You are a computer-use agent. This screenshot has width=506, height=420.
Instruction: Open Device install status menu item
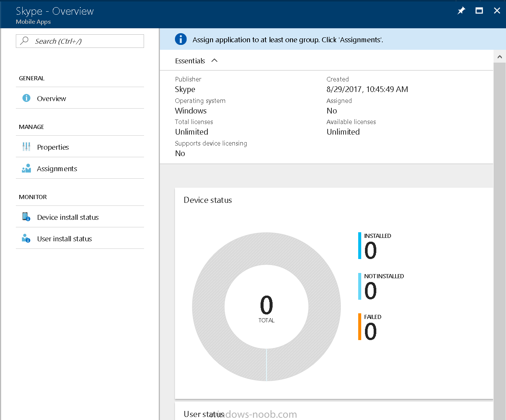(x=80, y=217)
